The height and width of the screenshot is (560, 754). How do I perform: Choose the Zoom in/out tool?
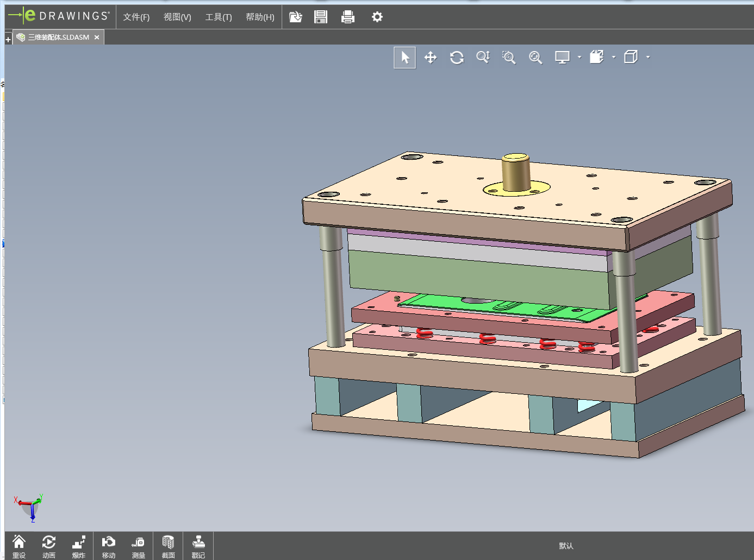[483, 58]
